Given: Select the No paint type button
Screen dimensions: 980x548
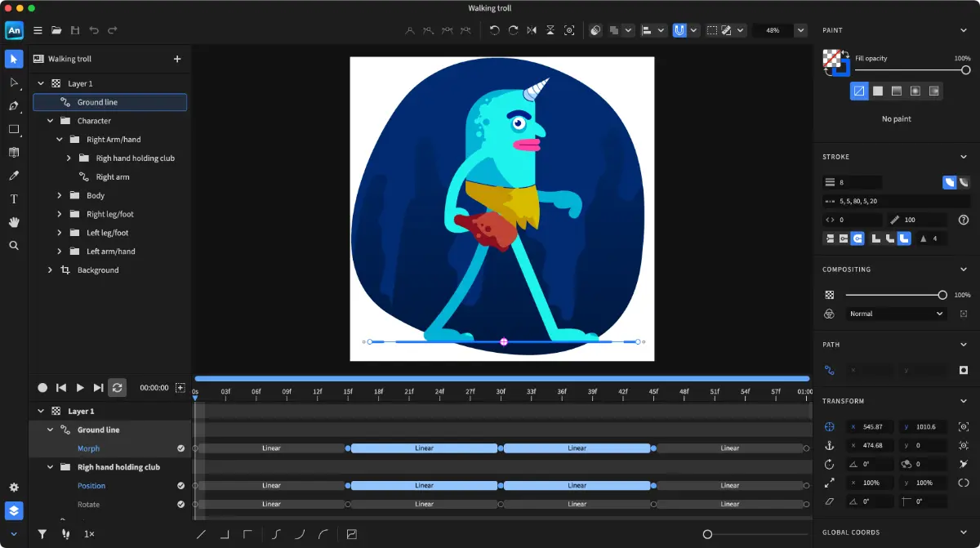Looking at the screenshot, I should tap(859, 91).
